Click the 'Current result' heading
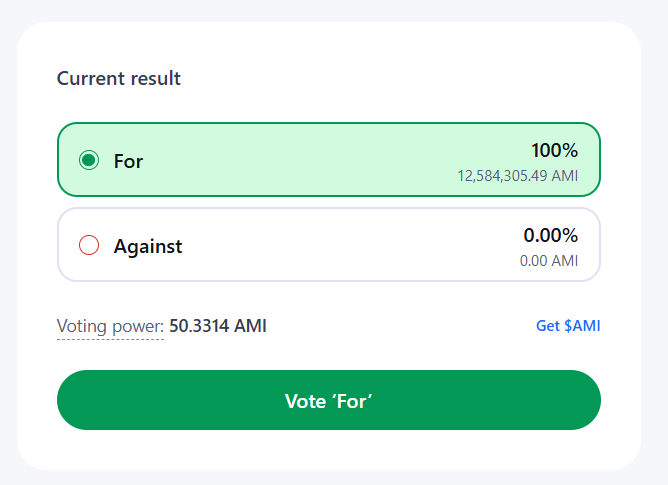The width and height of the screenshot is (668, 485). [x=119, y=78]
